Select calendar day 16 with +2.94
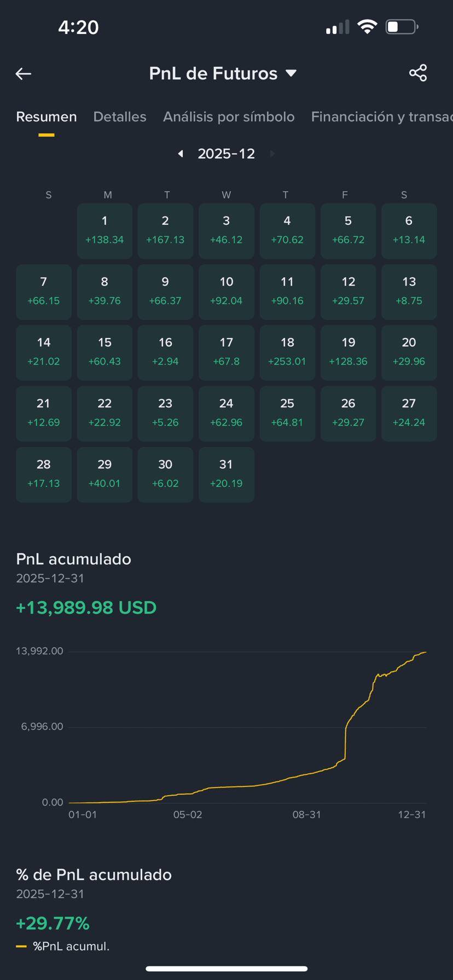This screenshot has width=453, height=980. pos(165,352)
